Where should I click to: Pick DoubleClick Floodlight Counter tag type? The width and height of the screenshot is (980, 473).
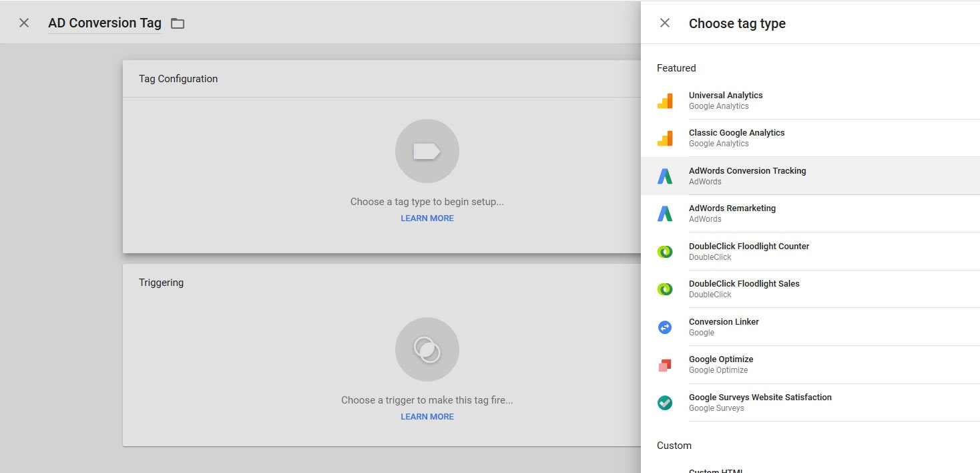pyautogui.click(x=810, y=252)
